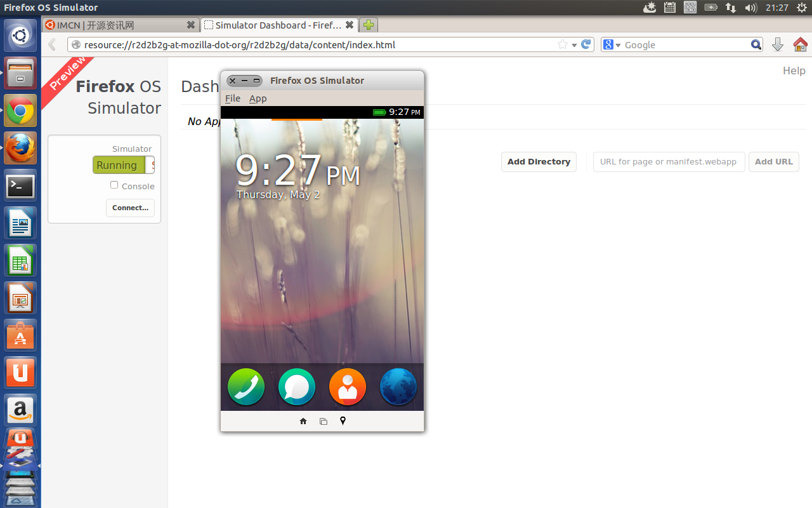Click the simulator geolocation pin icon

click(343, 421)
